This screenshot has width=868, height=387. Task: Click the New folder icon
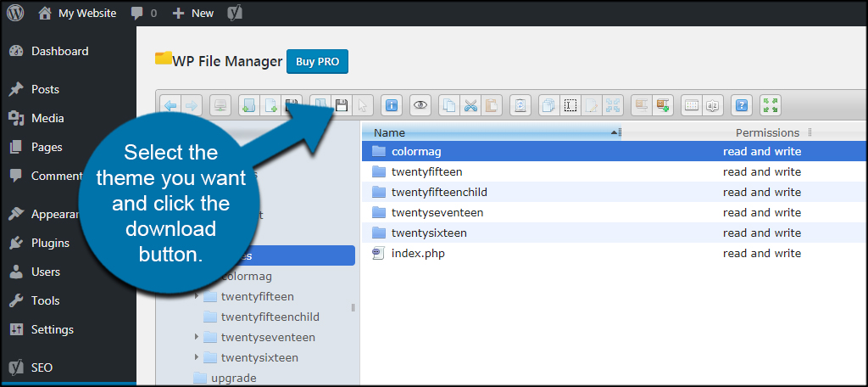pyautogui.click(x=249, y=104)
